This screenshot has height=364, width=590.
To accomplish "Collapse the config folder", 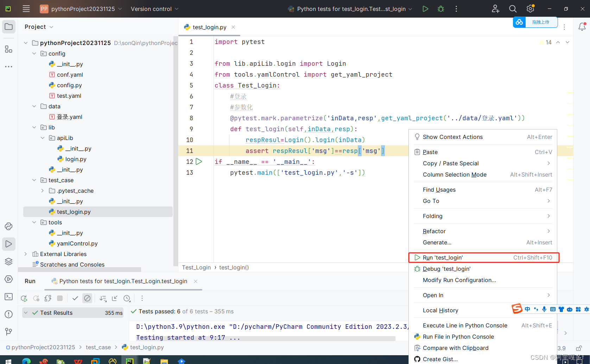I will point(34,53).
